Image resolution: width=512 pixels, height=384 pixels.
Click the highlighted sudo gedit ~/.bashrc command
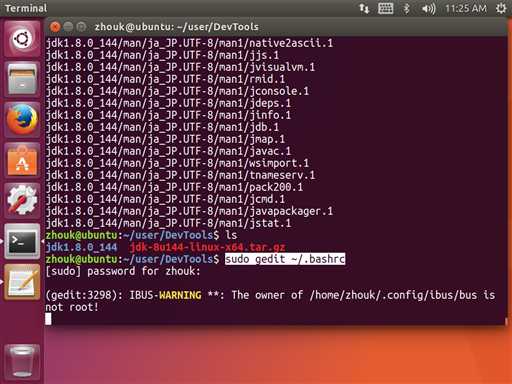pyautogui.click(x=285, y=259)
